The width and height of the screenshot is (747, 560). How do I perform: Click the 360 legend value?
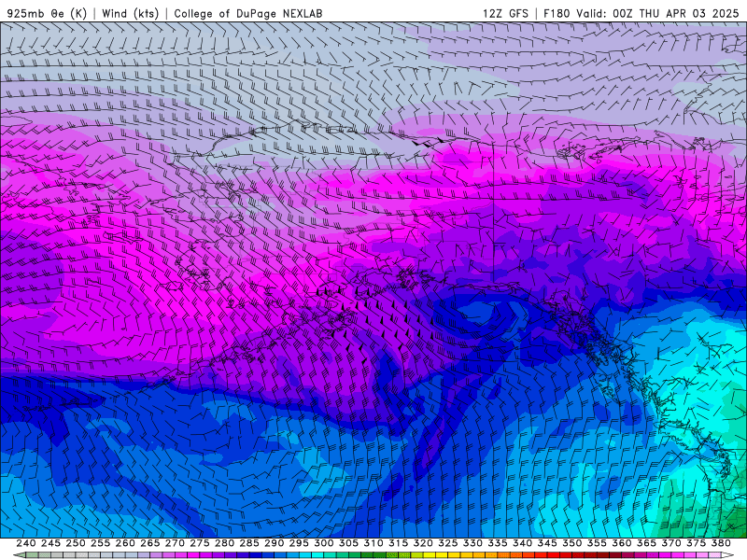pyautogui.click(x=622, y=543)
